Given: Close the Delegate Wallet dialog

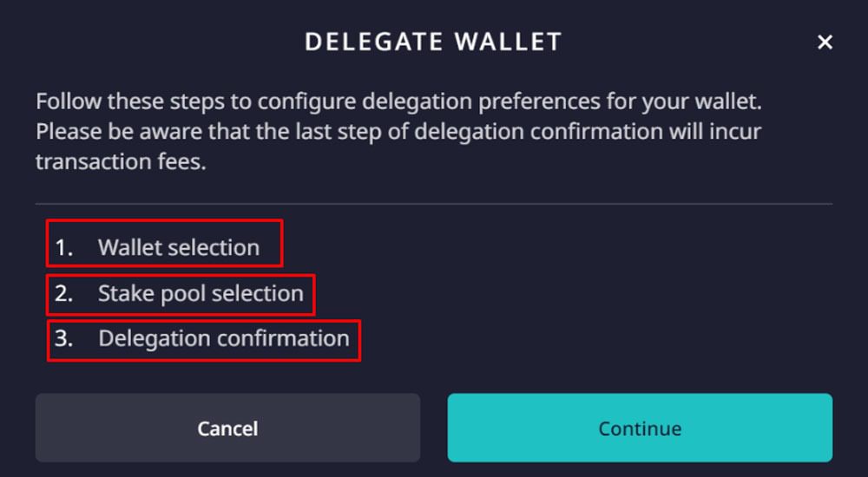Looking at the screenshot, I should 825,42.
